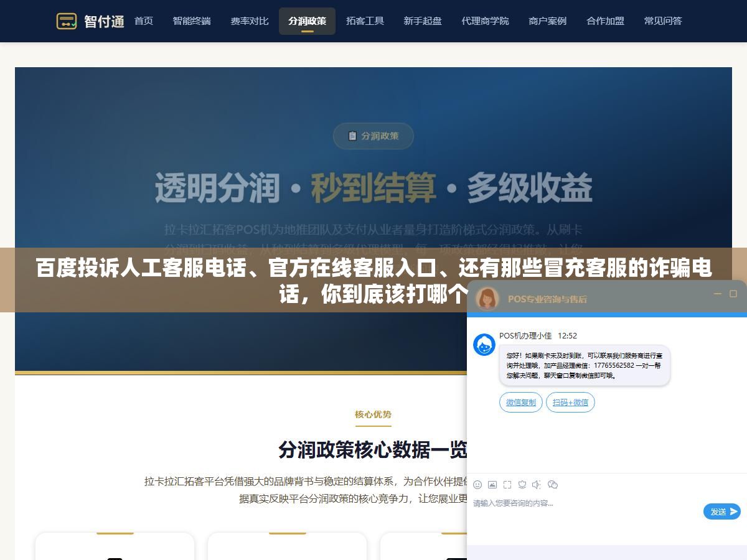The image size is (747, 560).
Task: Toggle the chat sound speaker icon
Action: click(x=537, y=484)
